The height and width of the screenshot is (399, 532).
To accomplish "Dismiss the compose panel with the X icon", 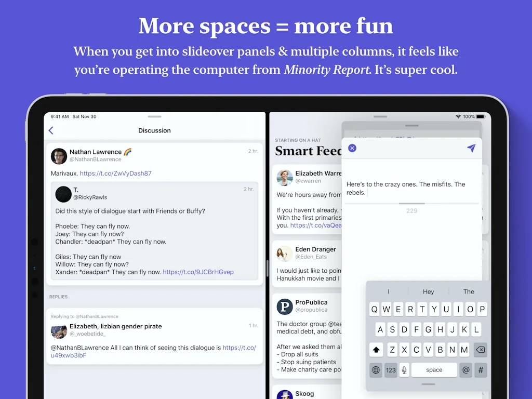I will 352,148.
